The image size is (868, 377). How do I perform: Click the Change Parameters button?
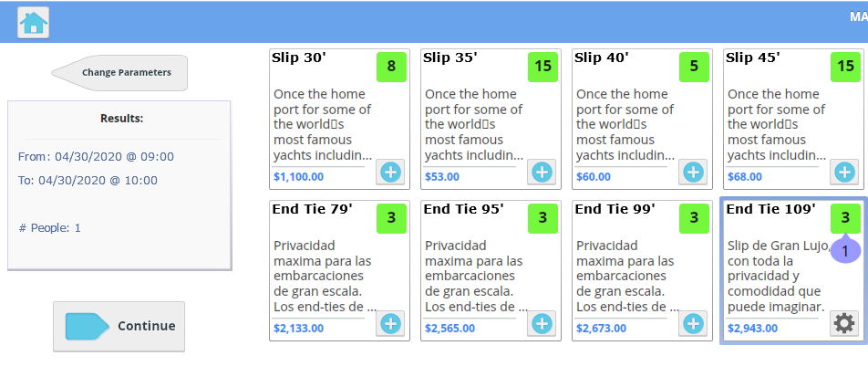tap(119, 73)
